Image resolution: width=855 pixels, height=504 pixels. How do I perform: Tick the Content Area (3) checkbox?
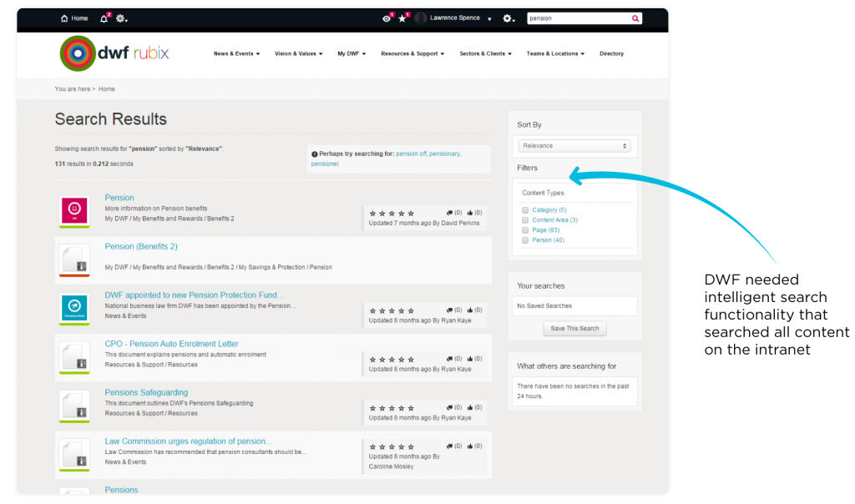coord(525,220)
